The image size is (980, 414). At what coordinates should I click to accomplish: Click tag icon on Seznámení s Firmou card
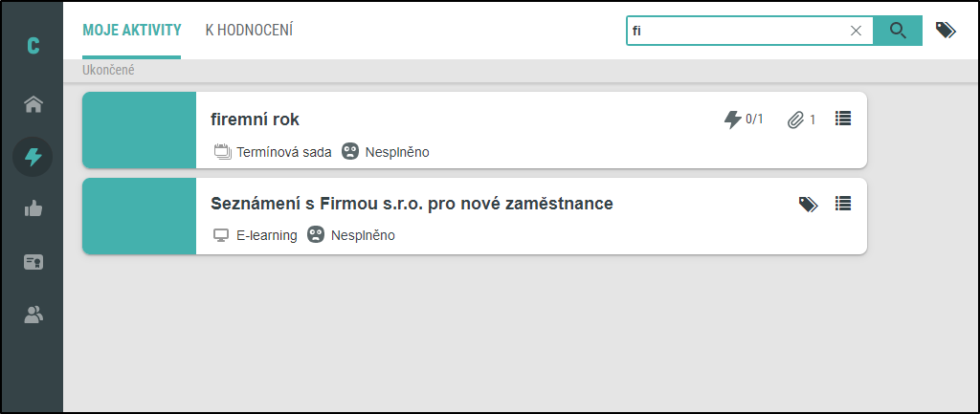[808, 205]
